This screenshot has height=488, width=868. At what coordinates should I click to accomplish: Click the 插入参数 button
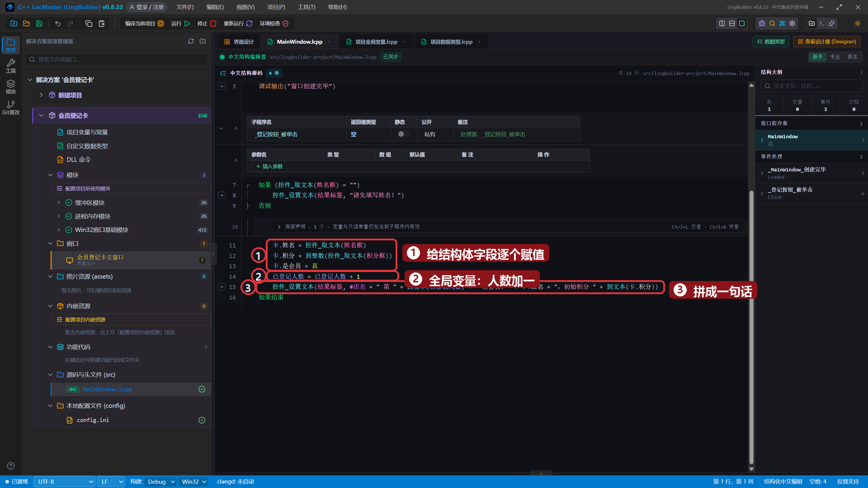tap(269, 166)
